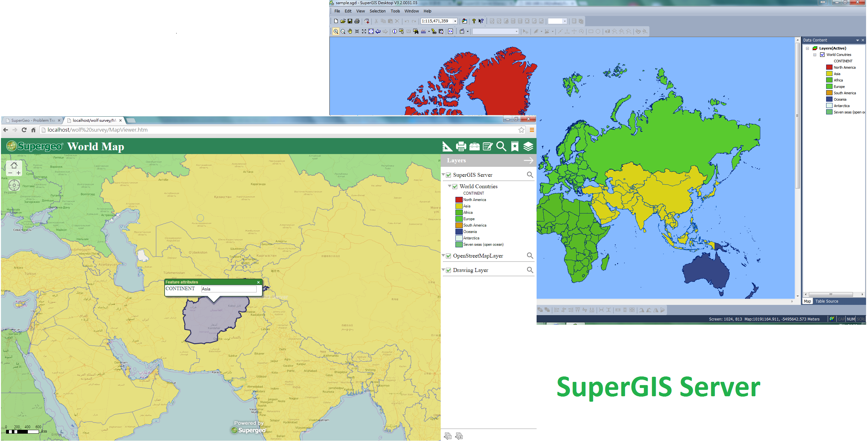Collapse World Conutries node in Data Content tree
This screenshot has width=868, height=441.
pos(815,55)
